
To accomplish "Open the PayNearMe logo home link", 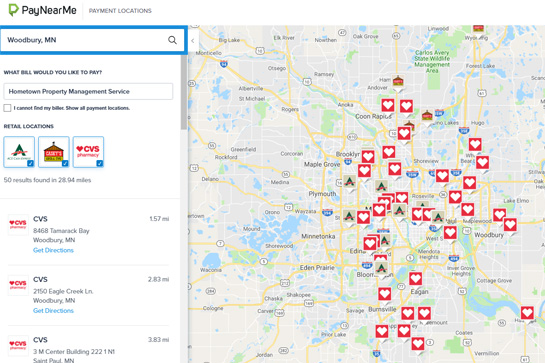I will coord(42,10).
